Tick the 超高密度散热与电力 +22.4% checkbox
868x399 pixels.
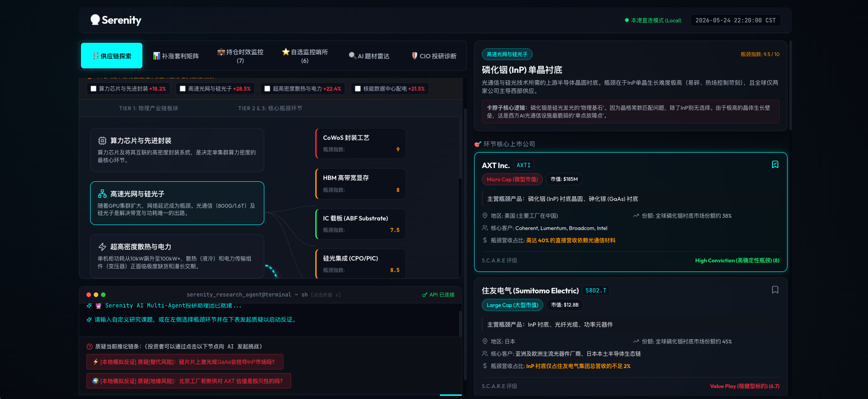pos(267,89)
